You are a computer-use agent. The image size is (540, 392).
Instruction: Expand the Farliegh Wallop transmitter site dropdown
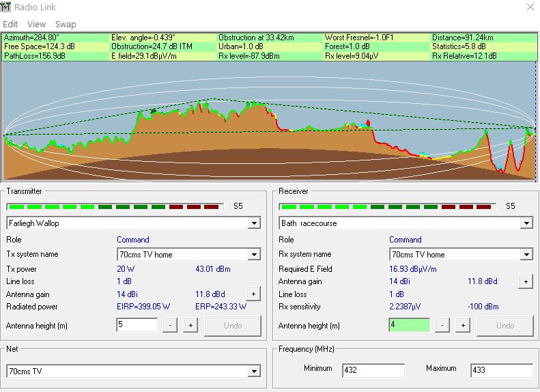click(x=254, y=223)
